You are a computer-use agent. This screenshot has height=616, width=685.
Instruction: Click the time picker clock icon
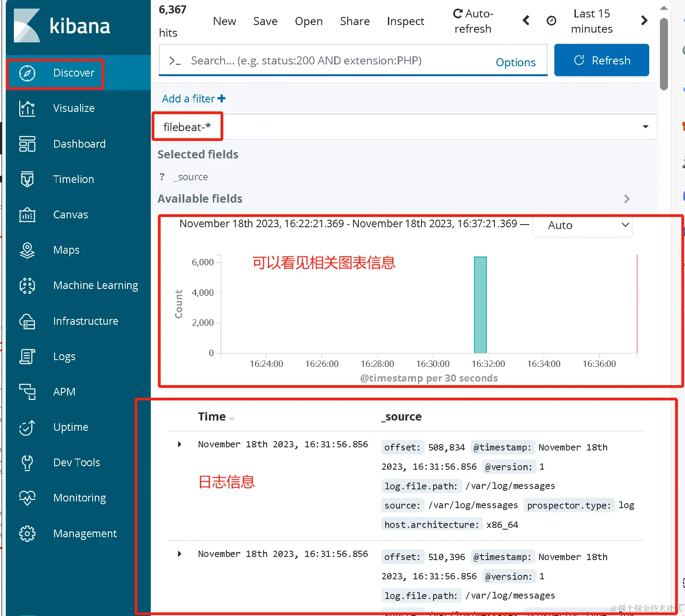pos(552,21)
